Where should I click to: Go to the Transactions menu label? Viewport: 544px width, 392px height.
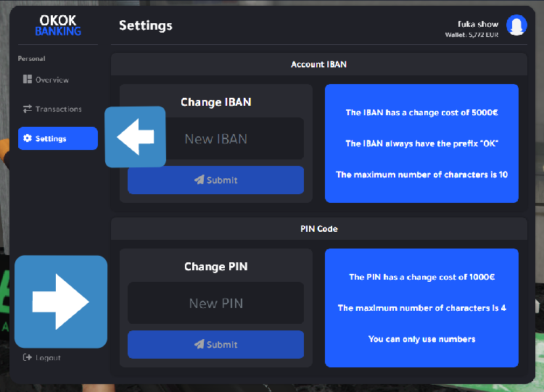(59, 109)
